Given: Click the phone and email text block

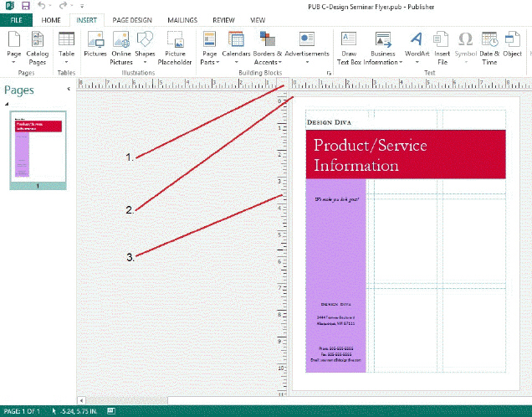Looking at the screenshot, I should [336, 354].
